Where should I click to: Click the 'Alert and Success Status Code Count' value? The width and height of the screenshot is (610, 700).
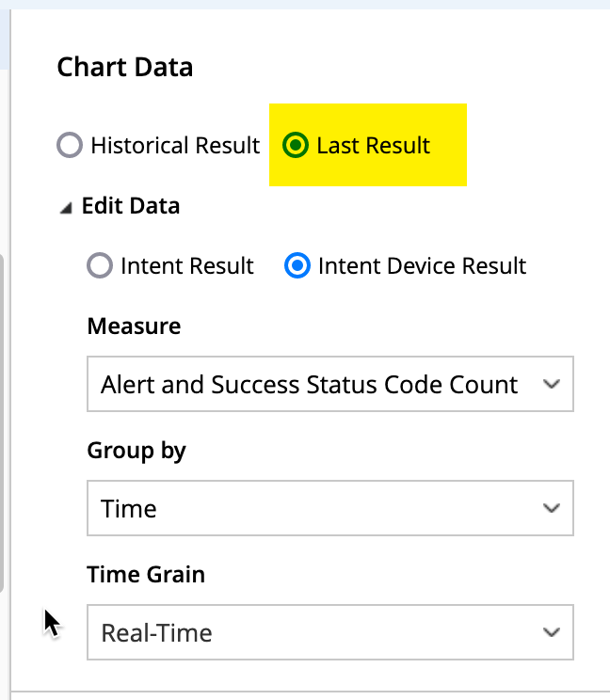click(309, 384)
